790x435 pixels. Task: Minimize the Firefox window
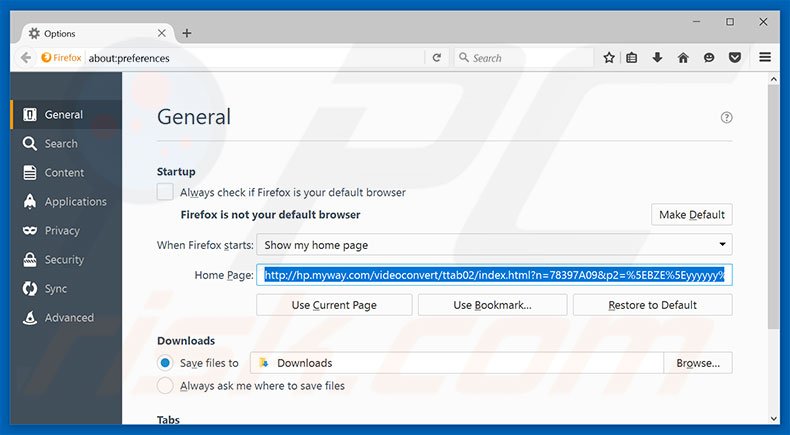(x=696, y=22)
